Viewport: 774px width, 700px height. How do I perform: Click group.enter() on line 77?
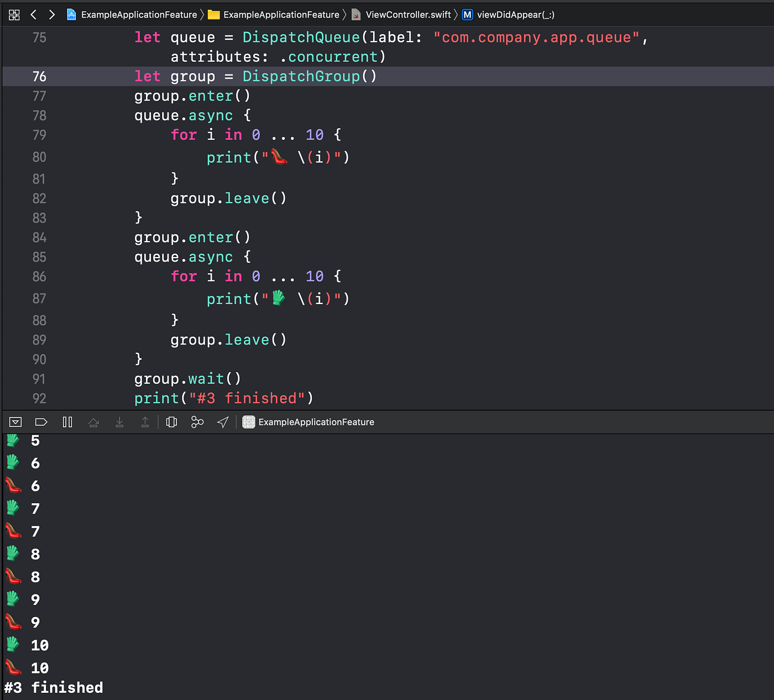tap(192, 96)
